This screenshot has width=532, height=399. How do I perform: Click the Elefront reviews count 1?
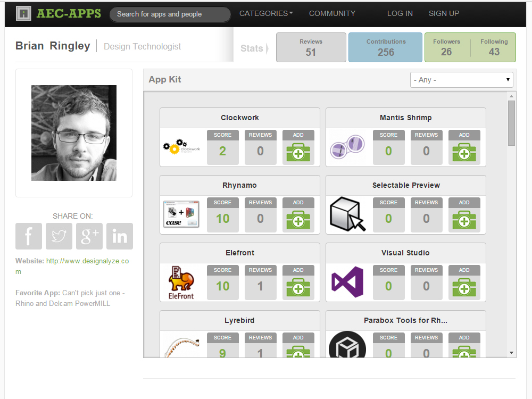(260, 286)
